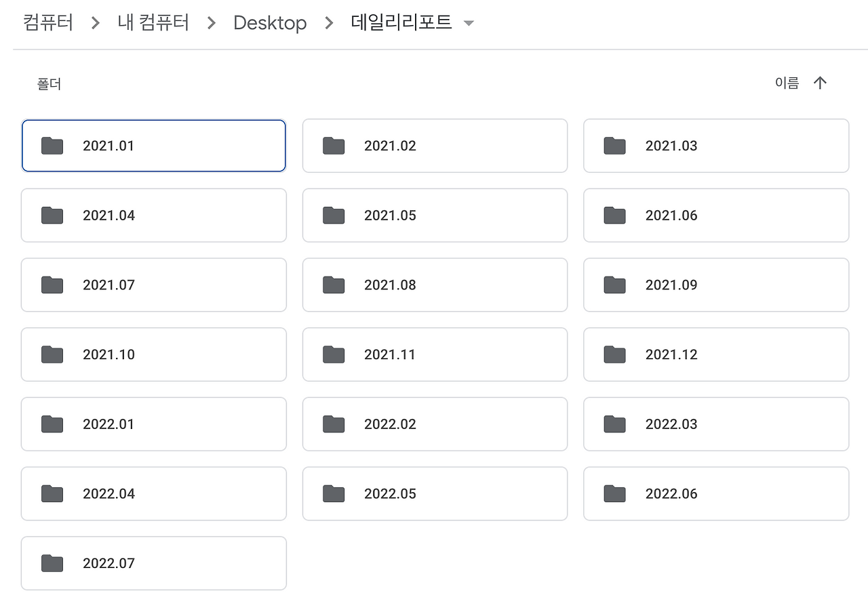Click the folder icon beside 2022.02
The width and height of the screenshot is (868, 610).
click(333, 424)
